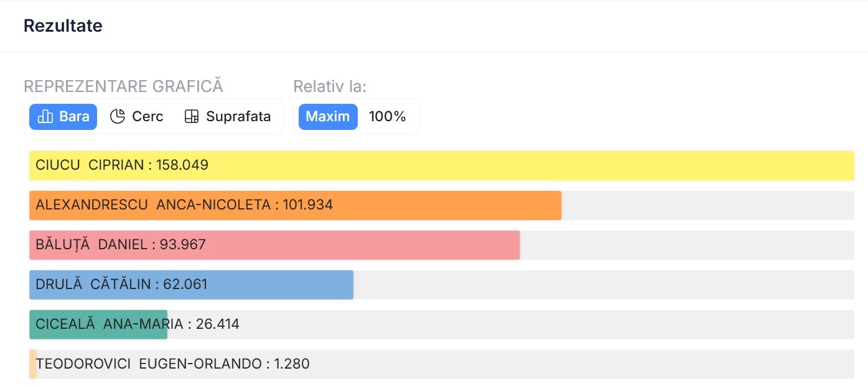The width and height of the screenshot is (868, 386).
Task: Click the yellow CIUCU CIPRIAN bar
Action: (498, 165)
